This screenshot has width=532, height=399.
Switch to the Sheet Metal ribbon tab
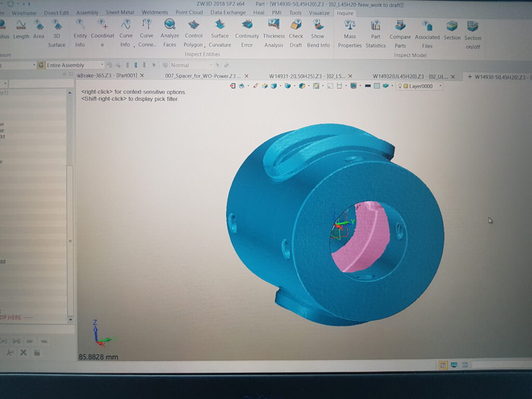pyautogui.click(x=120, y=12)
